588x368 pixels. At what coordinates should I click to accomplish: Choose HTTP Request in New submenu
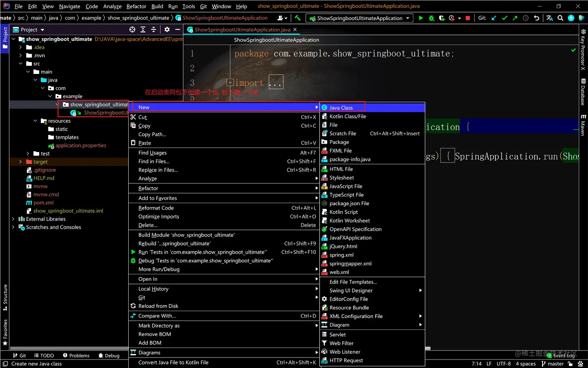pos(372,361)
